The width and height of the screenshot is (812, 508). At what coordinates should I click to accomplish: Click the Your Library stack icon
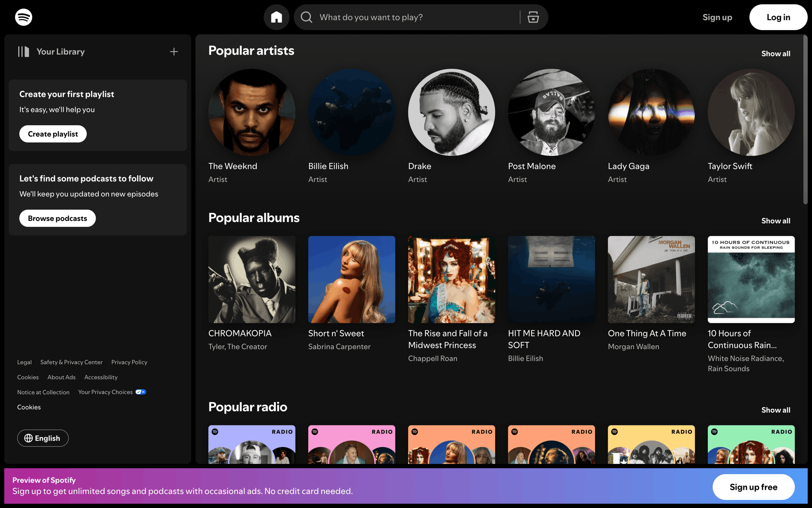click(24, 52)
